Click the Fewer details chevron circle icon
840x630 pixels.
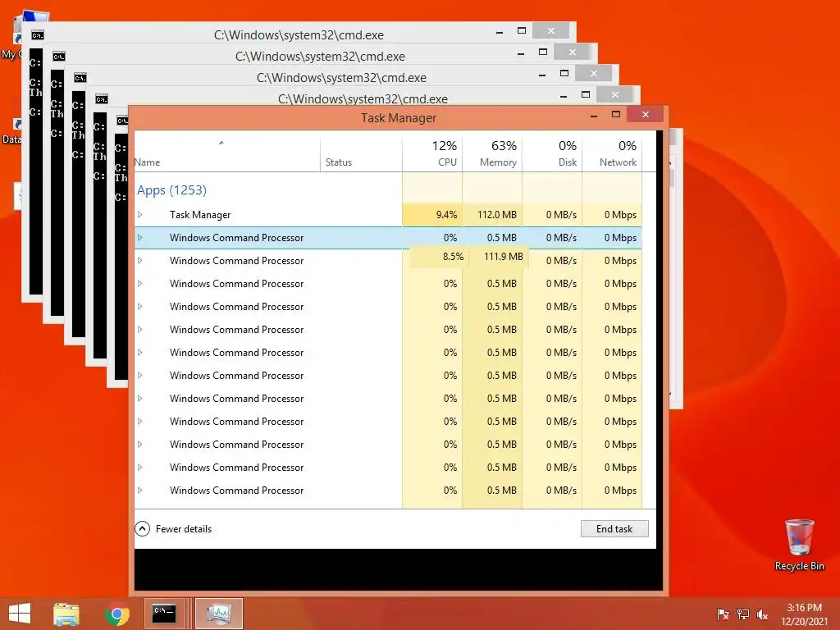(142, 529)
